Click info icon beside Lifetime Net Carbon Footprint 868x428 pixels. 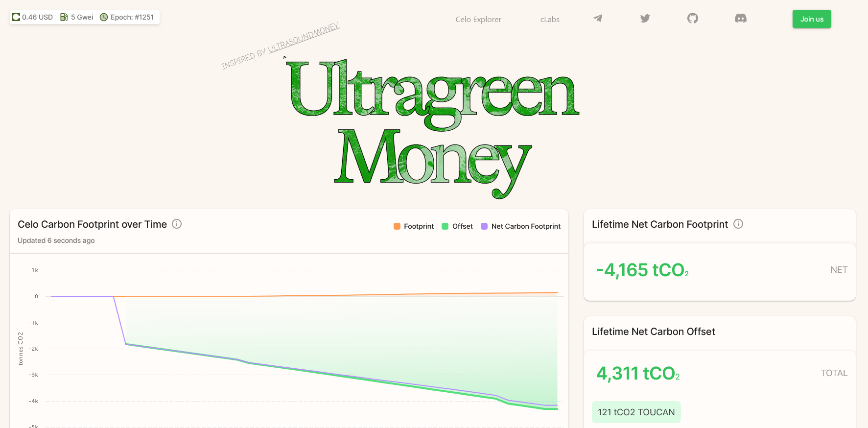click(x=738, y=224)
